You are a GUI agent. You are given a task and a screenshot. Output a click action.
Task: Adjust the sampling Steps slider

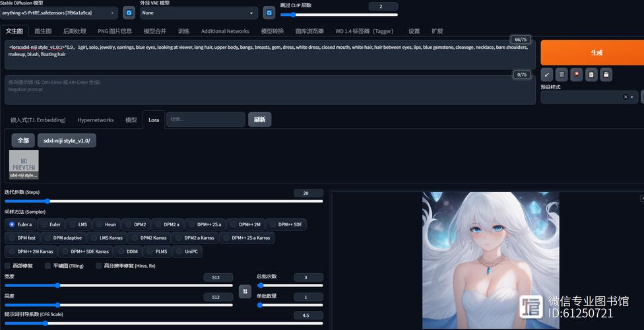(x=164, y=201)
